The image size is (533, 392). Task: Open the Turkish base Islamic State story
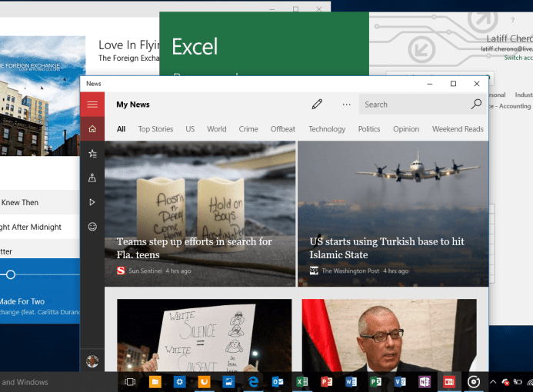pos(393,214)
